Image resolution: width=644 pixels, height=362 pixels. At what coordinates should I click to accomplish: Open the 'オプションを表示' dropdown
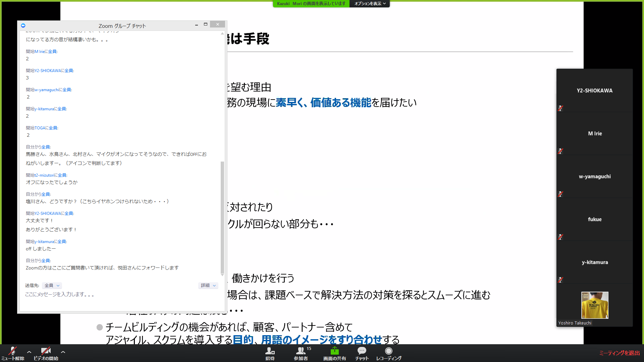(x=370, y=4)
